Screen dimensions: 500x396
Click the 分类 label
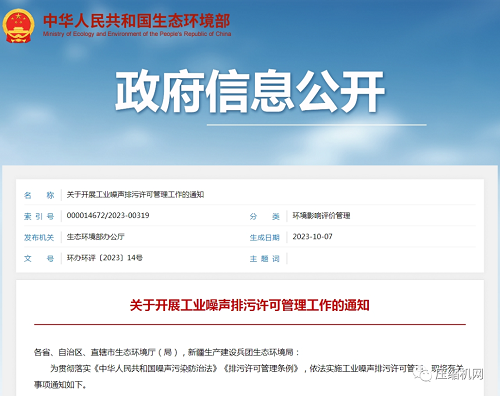pyautogui.click(x=265, y=216)
